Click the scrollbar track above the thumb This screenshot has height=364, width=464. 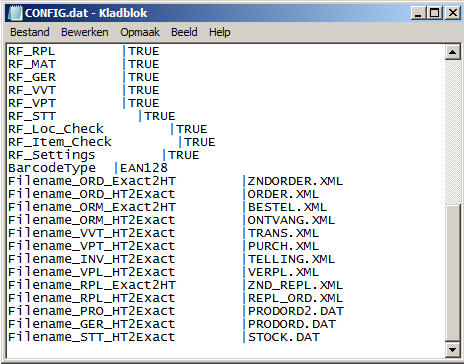(452, 132)
